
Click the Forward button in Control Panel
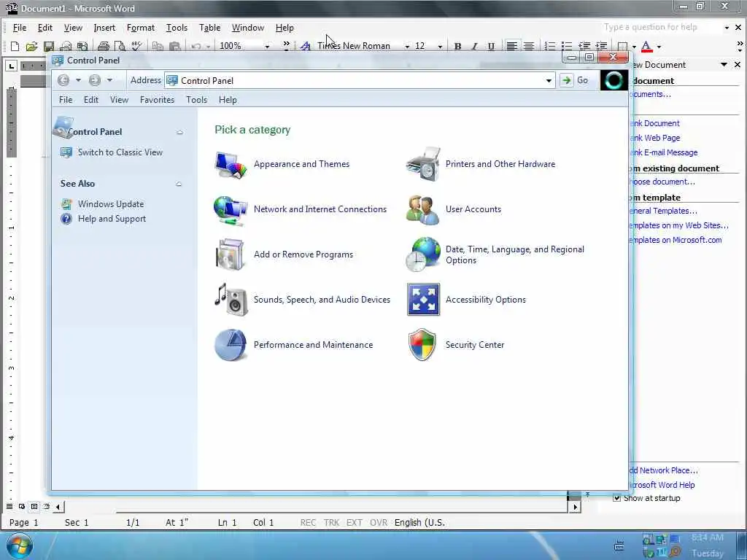pyautogui.click(x=95, y=80)
